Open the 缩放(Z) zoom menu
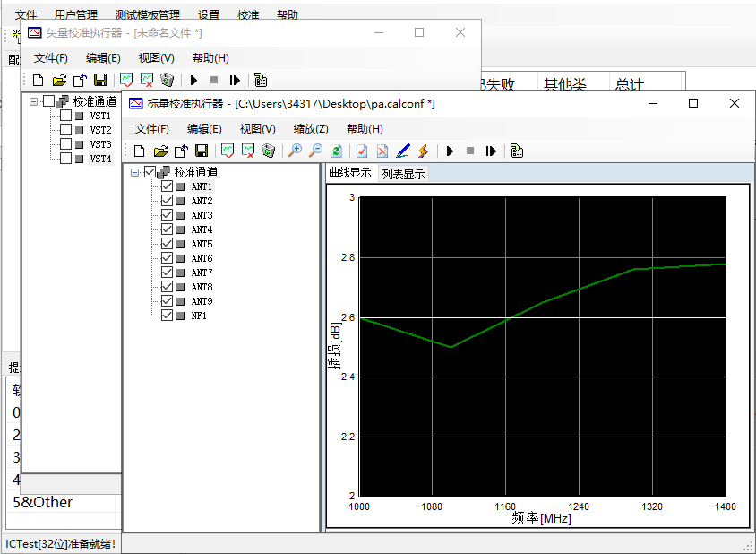Screen dimensions: 756x554 click(311, 129)
